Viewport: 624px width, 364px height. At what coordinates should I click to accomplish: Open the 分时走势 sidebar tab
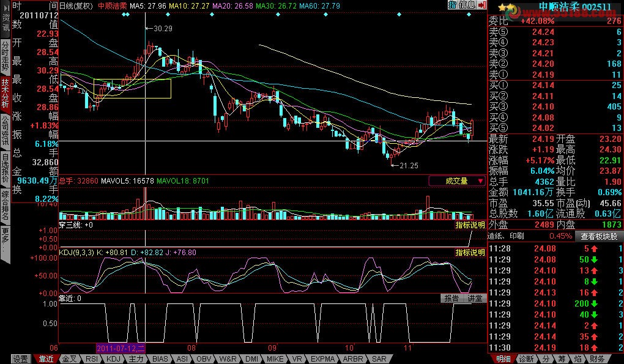[x=5, y=56]
